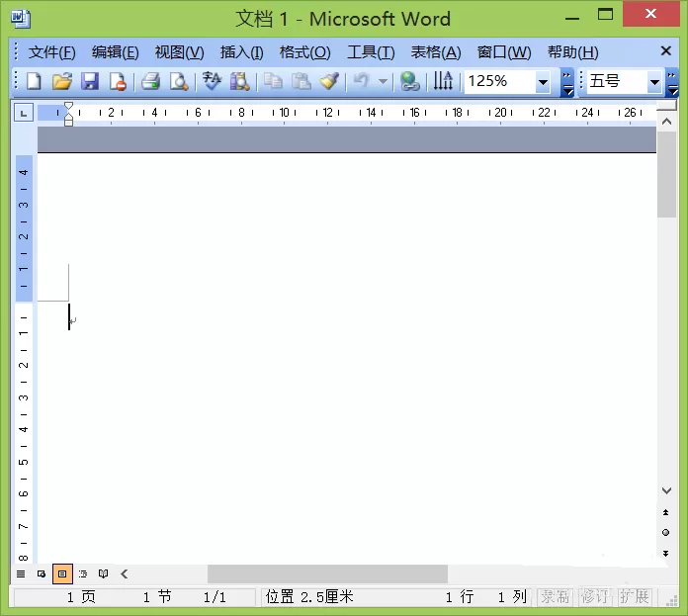Save the document with floppy icon

coord(90,82)
